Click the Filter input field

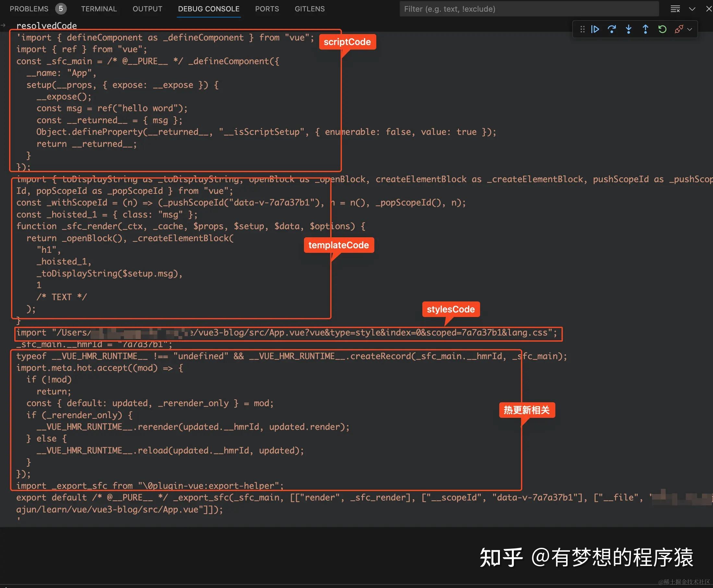pyautogui.click(x=529, y=9)
